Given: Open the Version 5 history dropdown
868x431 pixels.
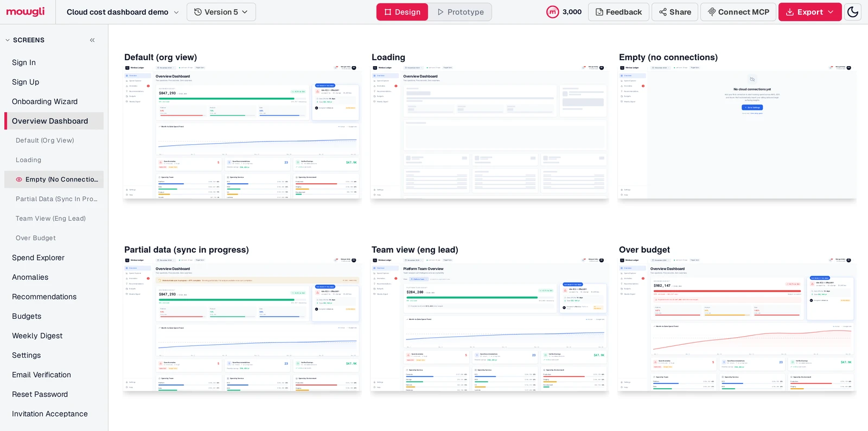Looking at the screenshot, I should pos(221,12).
